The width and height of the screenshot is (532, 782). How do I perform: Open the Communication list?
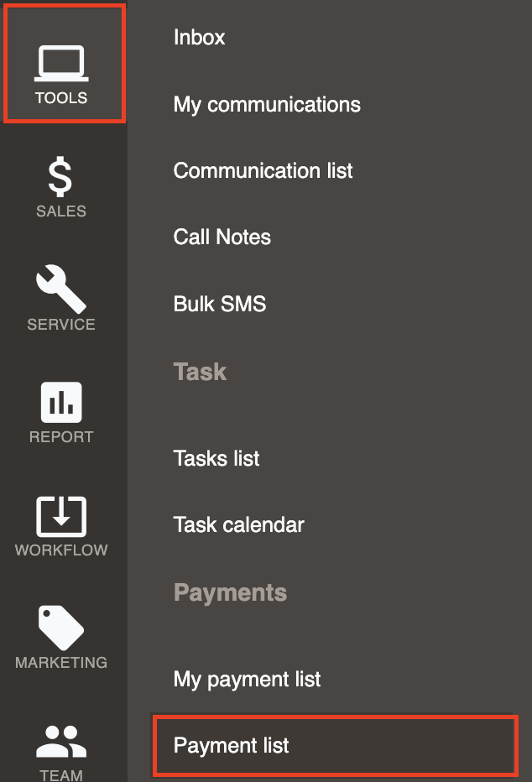pyautogui.click(x=263, y=170)
